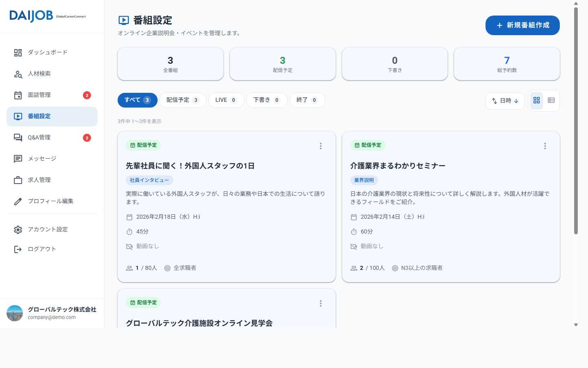Viewport: 588px width, 368px height.
Task: Open the 先輩社員に聞く program title
Action: (x=190, y=166)
